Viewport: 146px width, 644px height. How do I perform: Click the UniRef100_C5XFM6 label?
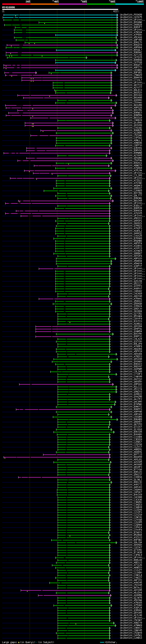131,161
